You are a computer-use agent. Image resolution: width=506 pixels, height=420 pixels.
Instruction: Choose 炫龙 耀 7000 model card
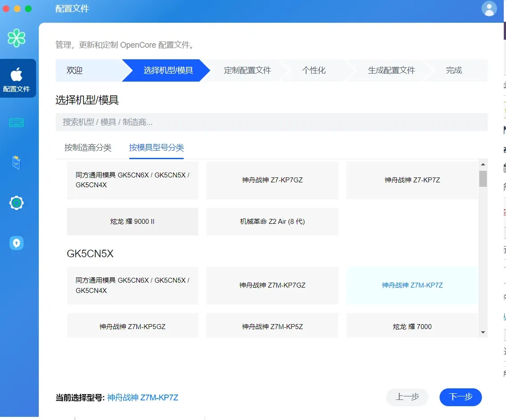tap(412, 326)
